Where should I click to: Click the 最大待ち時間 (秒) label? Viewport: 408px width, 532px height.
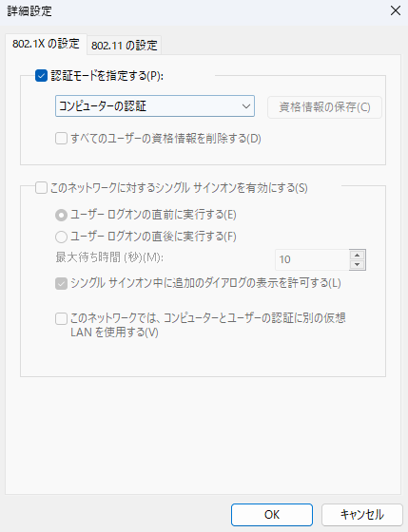[x=109, y=257]
